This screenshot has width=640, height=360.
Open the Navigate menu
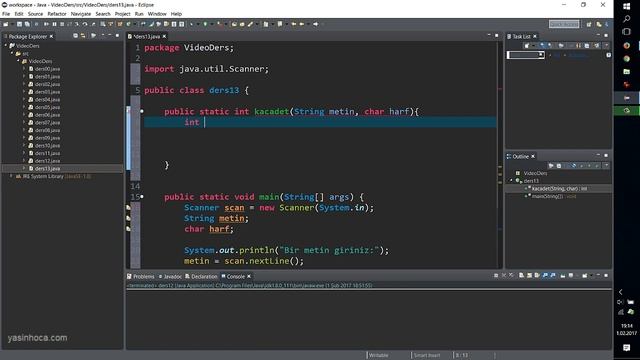pos(81,14)
